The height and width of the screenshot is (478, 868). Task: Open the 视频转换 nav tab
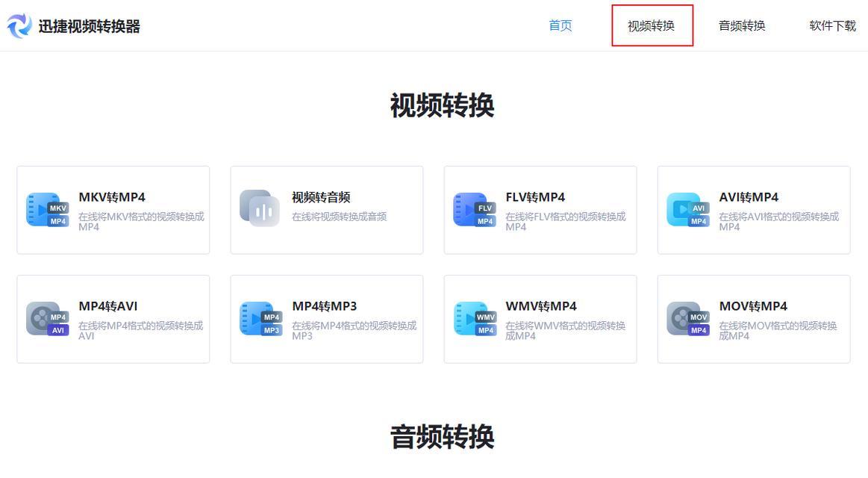click(651, 25)
